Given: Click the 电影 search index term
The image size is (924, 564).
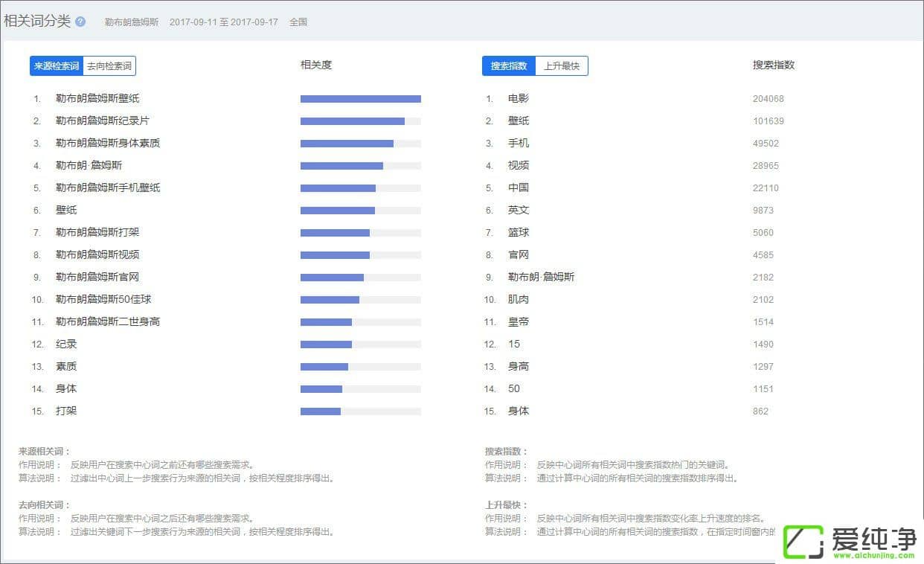Looking at the screenshot, I should pos(519,98).
